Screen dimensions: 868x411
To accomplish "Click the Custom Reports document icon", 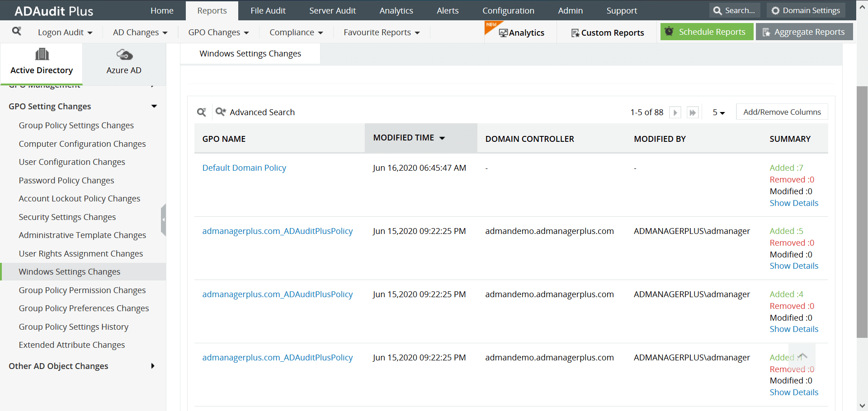I will pos(576,33).
